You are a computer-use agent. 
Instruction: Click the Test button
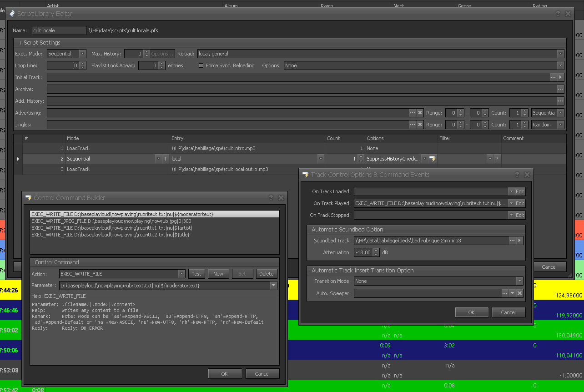[196, 274]
